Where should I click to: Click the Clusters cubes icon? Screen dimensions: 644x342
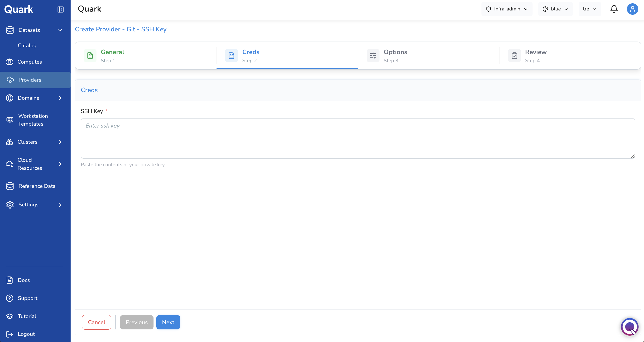tap(10, 142)
